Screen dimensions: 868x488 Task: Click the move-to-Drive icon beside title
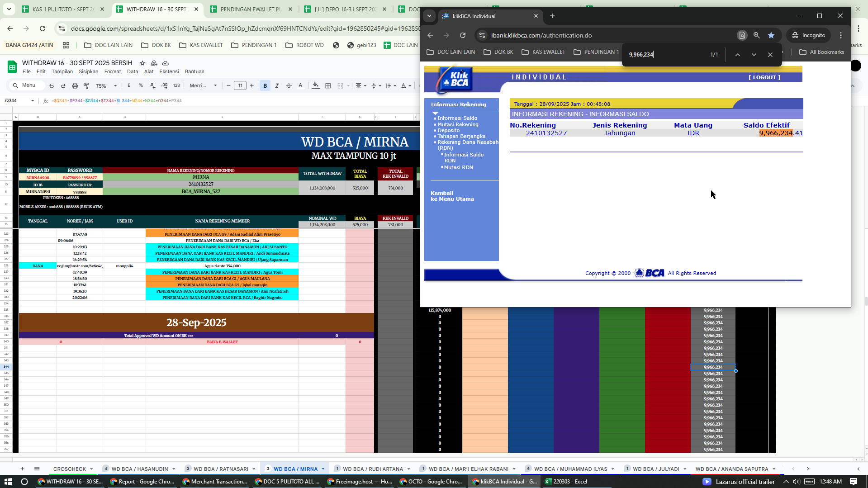tap(154, 63)
